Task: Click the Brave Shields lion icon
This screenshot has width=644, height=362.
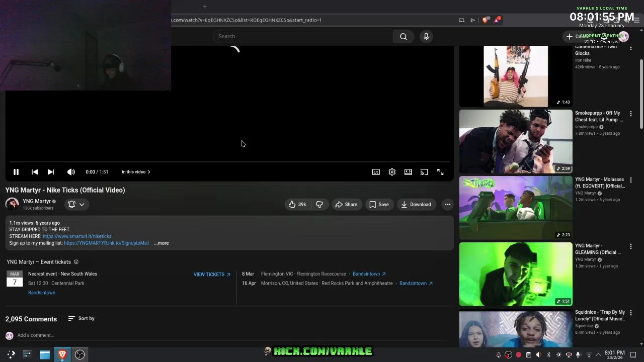Action: [485, 20]
